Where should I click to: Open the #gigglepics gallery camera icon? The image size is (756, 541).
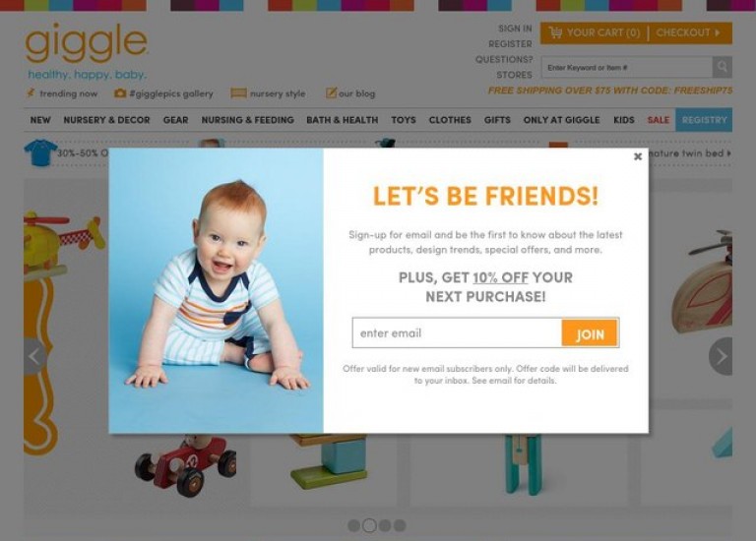120,93
